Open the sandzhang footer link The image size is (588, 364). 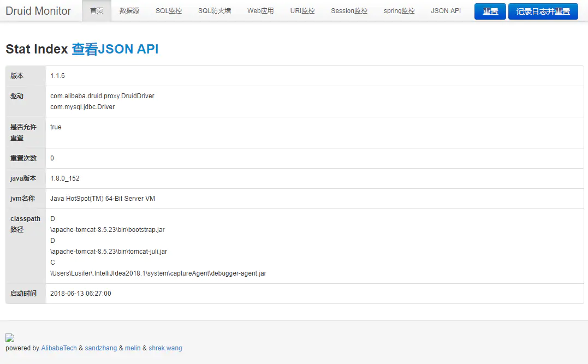[101, 348]
